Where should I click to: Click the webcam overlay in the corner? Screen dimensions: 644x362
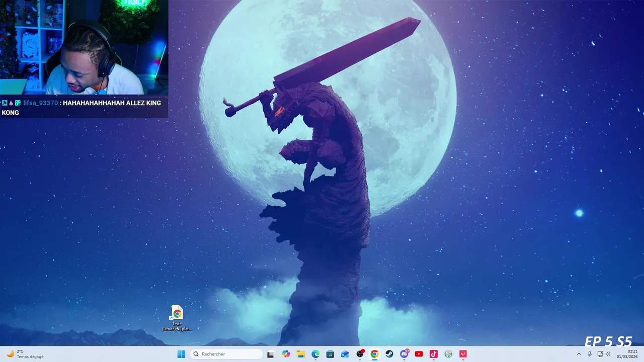[x=84, y=47]
